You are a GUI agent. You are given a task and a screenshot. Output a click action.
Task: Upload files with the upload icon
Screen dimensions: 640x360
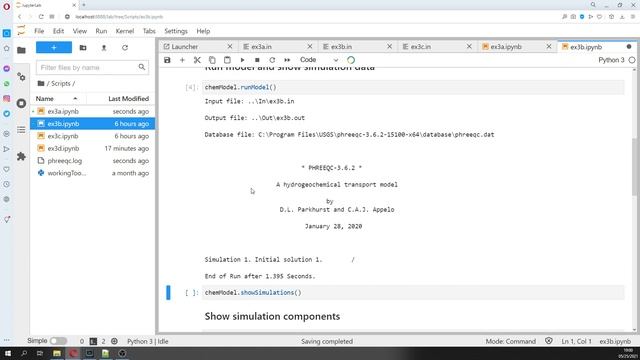click(104, 47)
